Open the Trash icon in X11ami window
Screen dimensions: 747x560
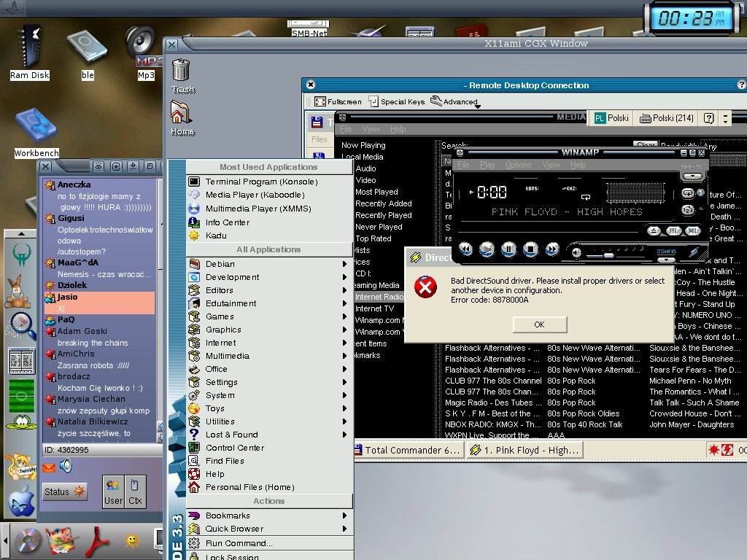182,76
